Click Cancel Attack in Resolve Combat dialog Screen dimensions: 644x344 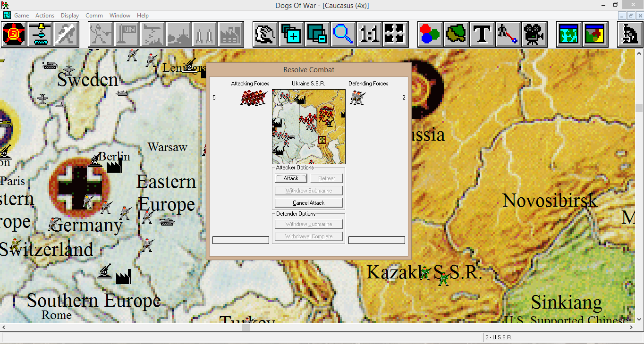tap(309, 203)
